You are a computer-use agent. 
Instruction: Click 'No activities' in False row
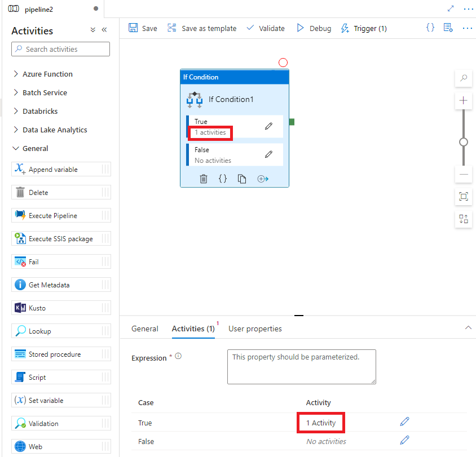(326, 442)
